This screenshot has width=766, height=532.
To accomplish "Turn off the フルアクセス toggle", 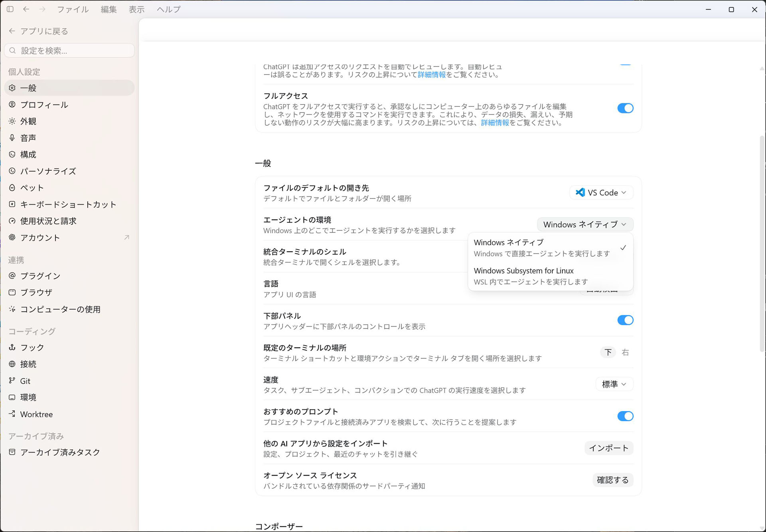I will 625,108.
